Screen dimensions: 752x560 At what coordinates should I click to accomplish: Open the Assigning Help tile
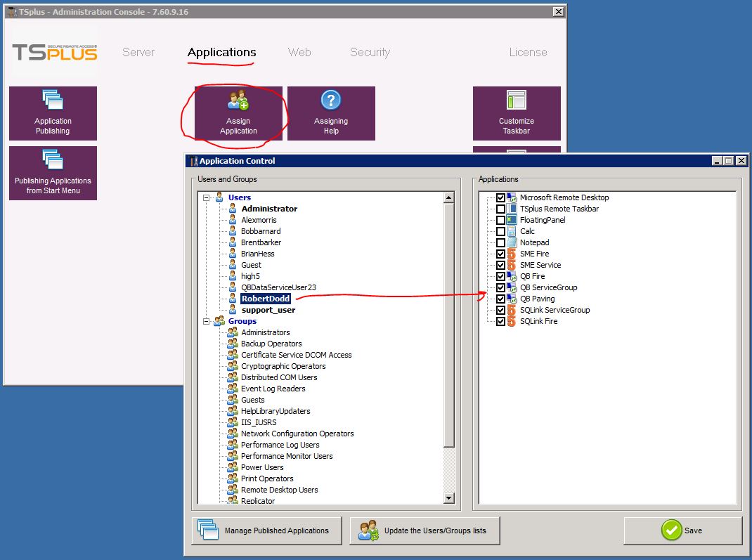coord(331,113)
